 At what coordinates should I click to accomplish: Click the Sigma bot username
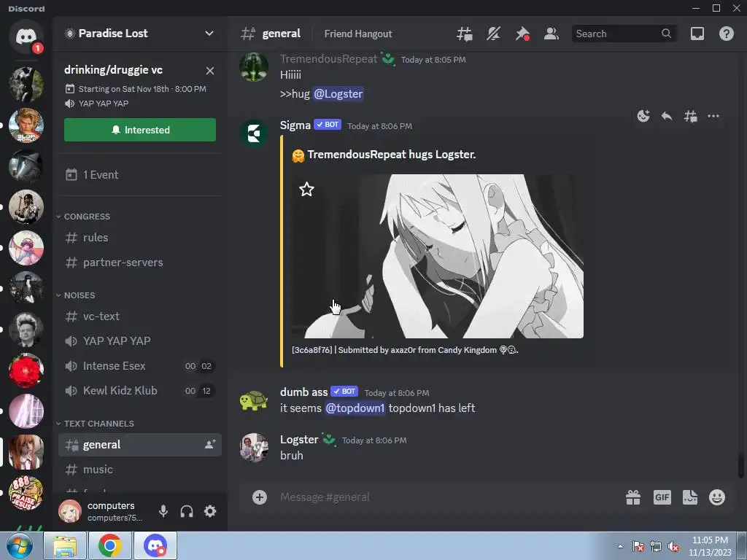pos(295,125)
